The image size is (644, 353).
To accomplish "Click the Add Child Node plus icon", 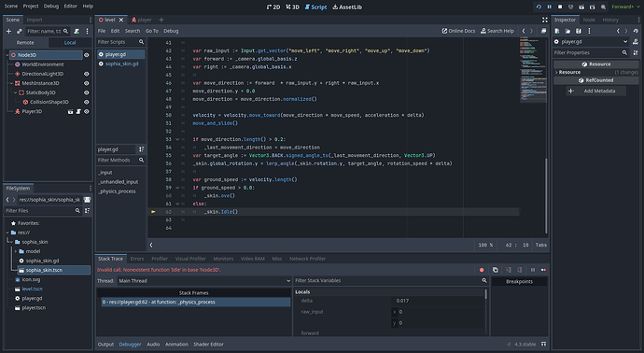I will [8, 31].
